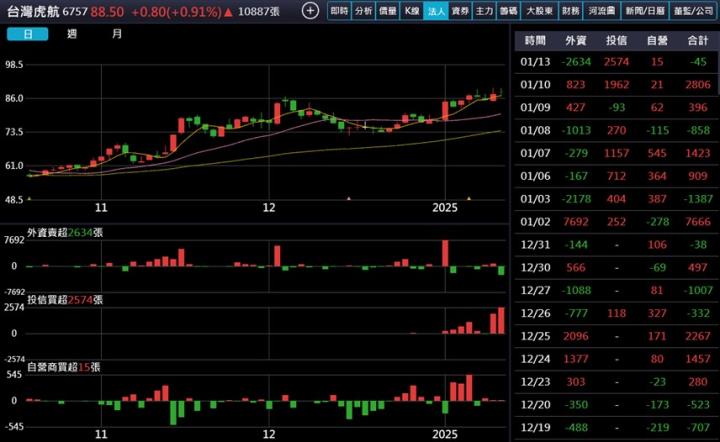Switch to the K線 tab

pyautogui.click(x=411, y=11)
